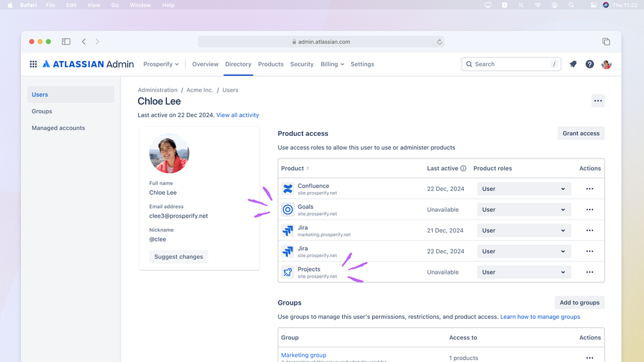Open the help question mark icon
This screenshot has height=362, width=644.
589,64
